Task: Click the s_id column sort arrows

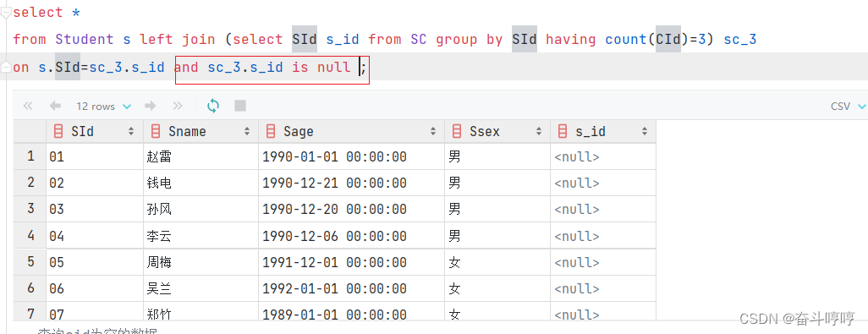Action: tap(645, 132)
